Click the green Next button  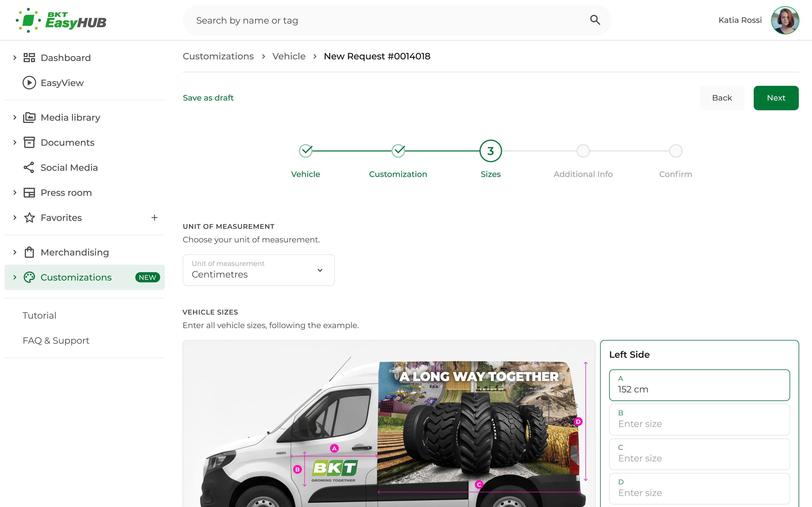coord(776,98)
